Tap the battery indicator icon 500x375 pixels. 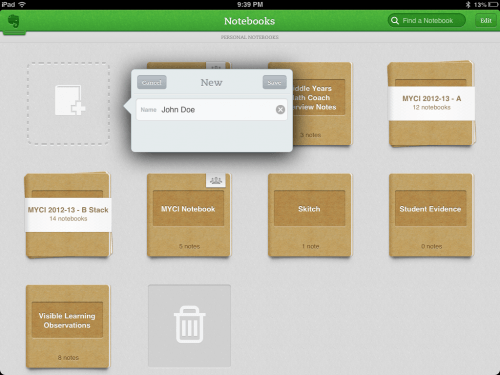493,5
